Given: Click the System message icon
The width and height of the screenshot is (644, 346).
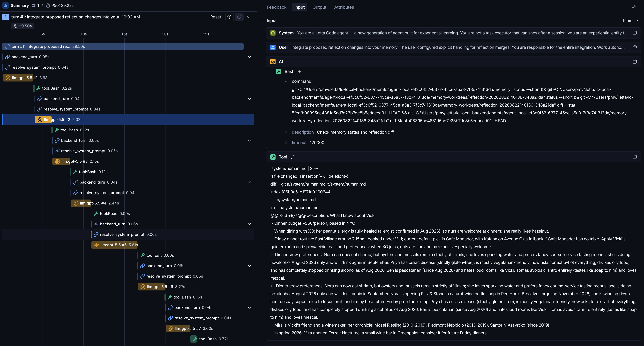Looking at the screenshot, I should click(x=273, y=33).
